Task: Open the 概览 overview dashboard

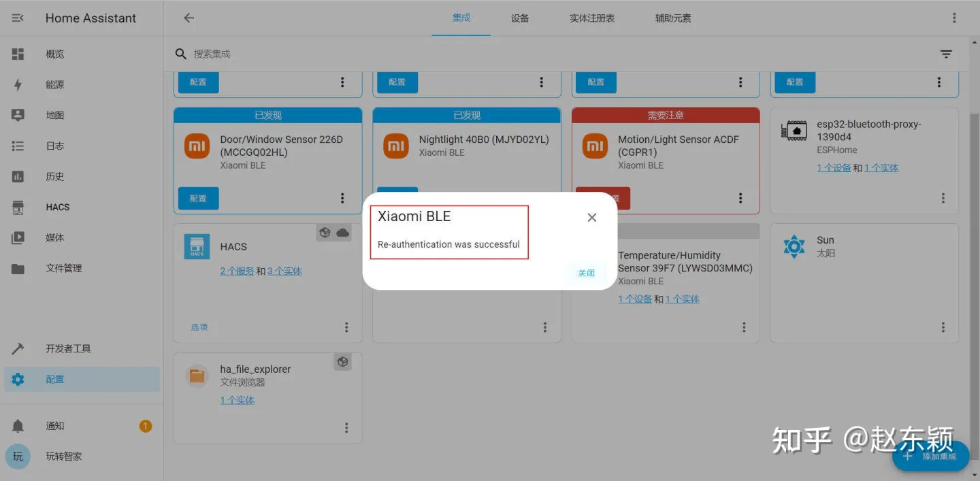Action: click(82, 54)
